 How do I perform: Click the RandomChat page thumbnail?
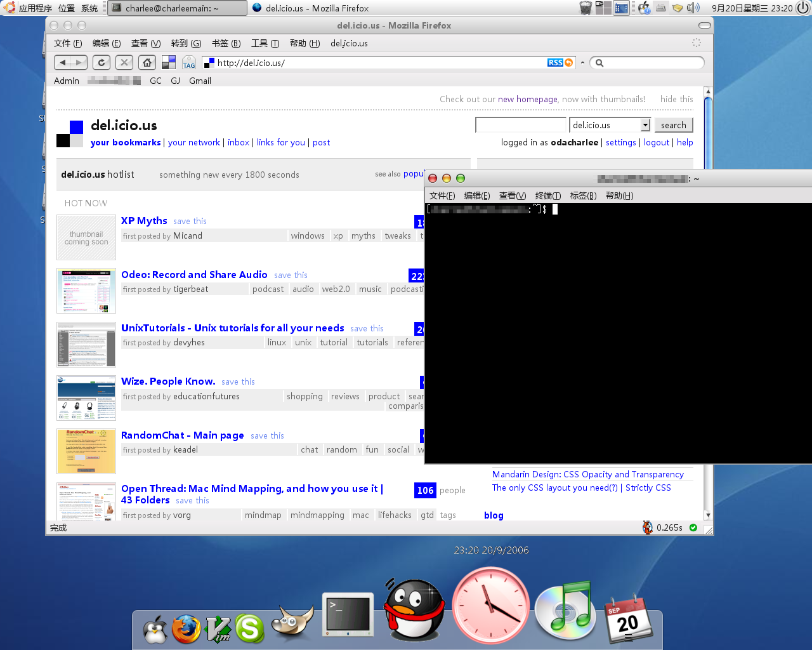coord(86,451)
